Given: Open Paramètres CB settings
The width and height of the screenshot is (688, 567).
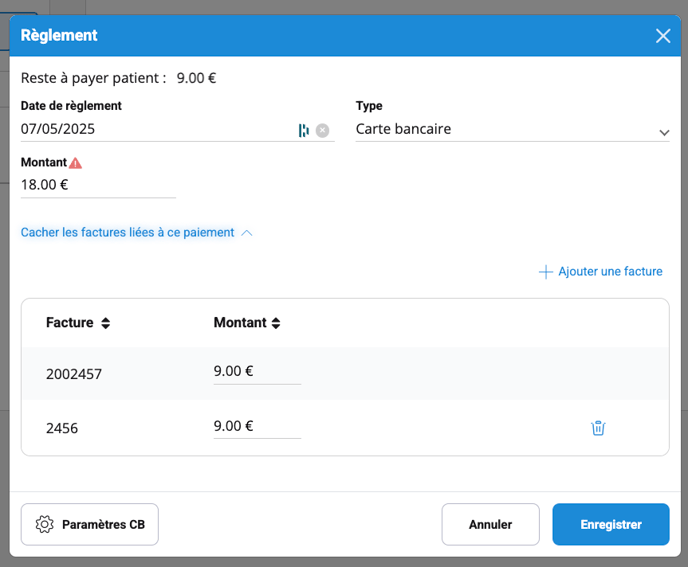Looking at the screenshot, I should point(90,524).
